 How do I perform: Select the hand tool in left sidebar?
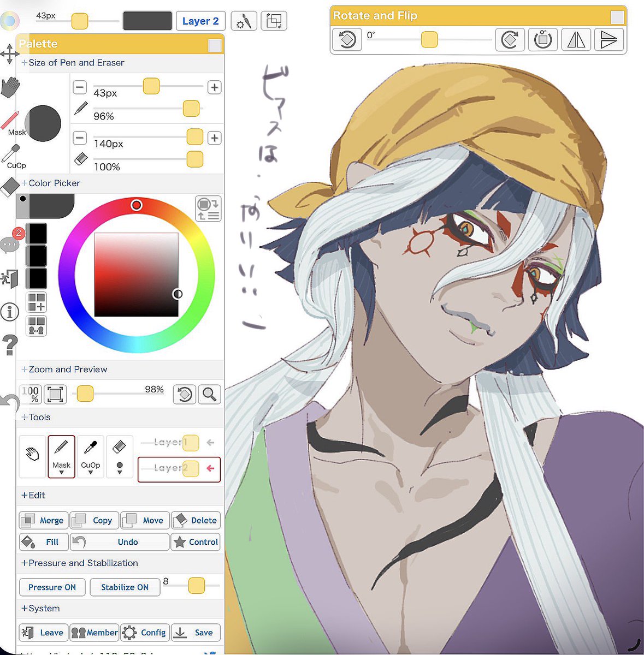(x=10, y=87)
